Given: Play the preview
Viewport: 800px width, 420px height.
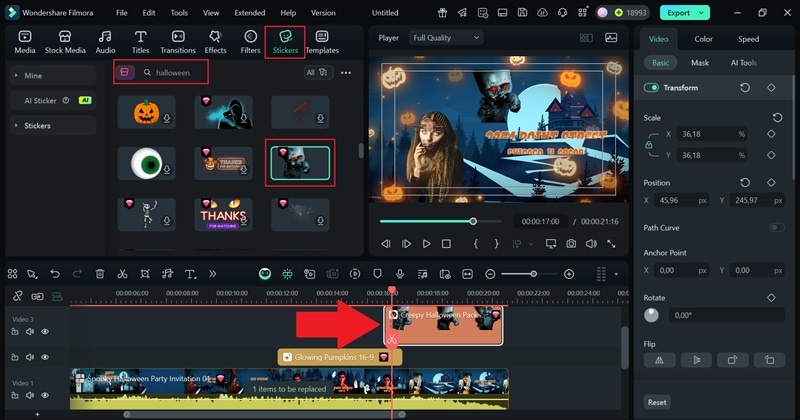Looking at the screenshot, I should (x=427, y=244).
